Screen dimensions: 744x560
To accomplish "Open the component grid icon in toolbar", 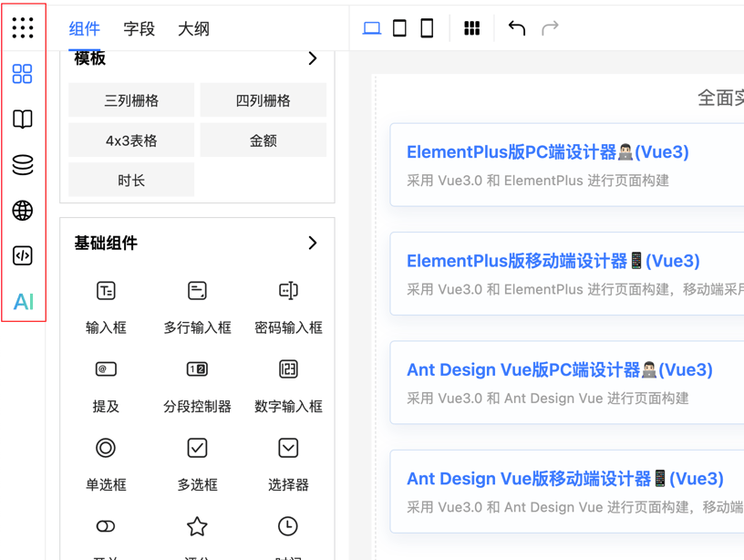I will 472,27.
